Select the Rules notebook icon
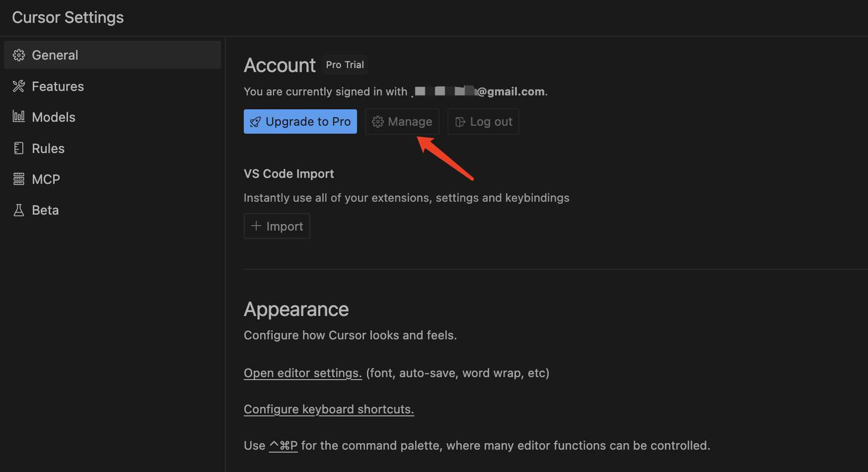The image size is (868, 472). [x=19, y=148]
